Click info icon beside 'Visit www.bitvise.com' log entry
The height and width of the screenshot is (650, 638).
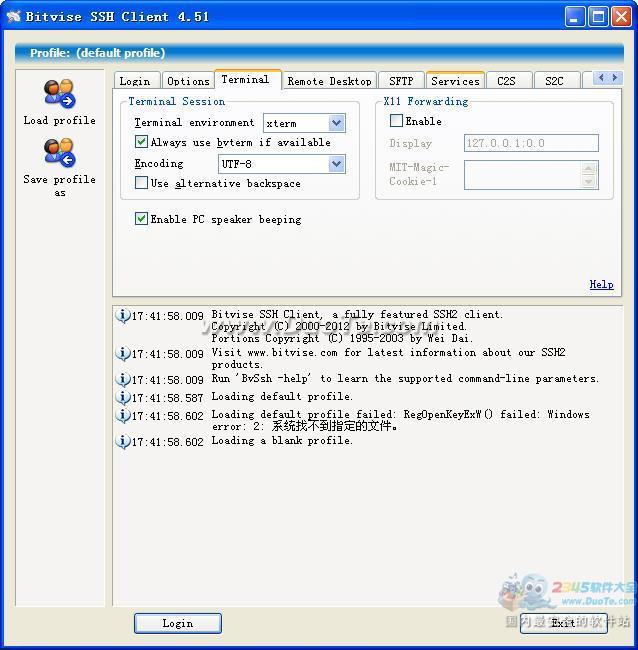[122, 354]
